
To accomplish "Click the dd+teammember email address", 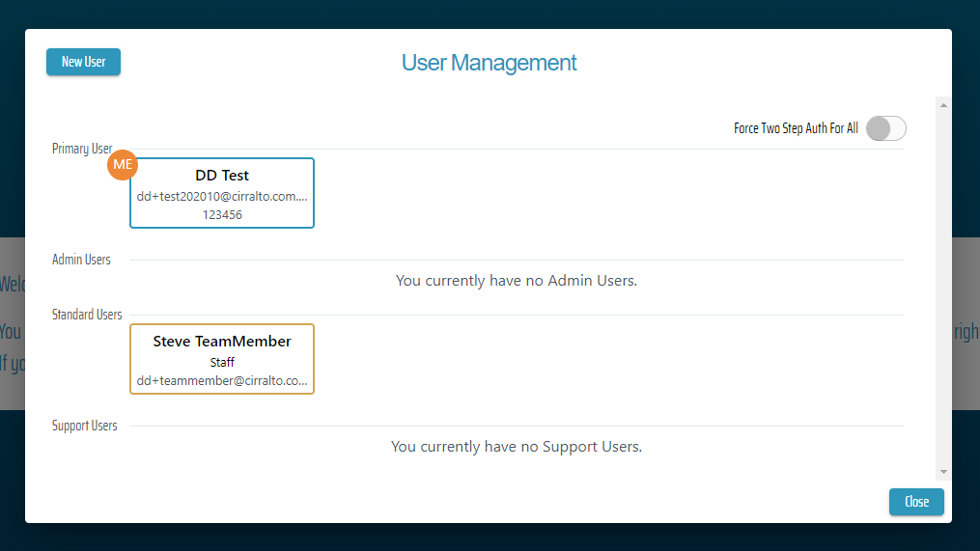I will click(x=222, y=381).
